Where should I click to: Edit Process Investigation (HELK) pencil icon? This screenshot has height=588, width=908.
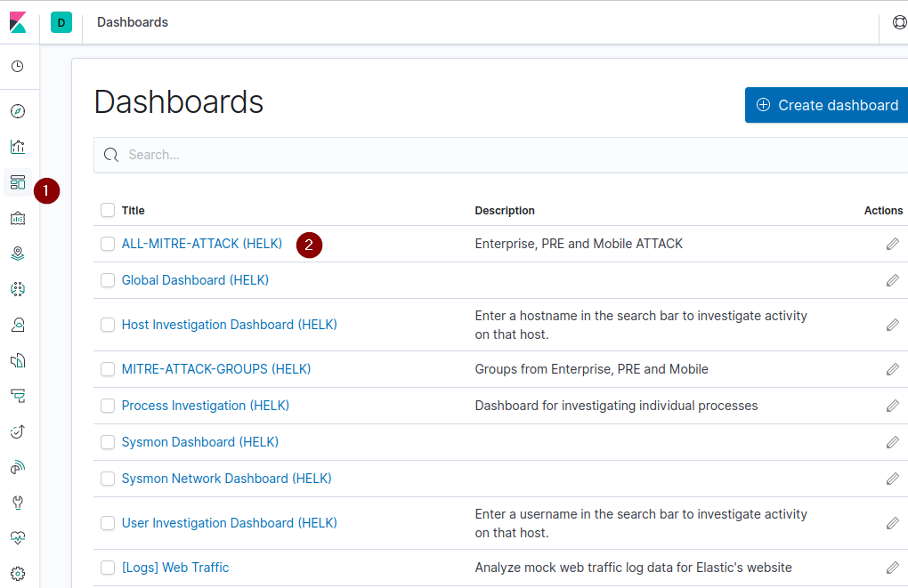tap(892, 406)
